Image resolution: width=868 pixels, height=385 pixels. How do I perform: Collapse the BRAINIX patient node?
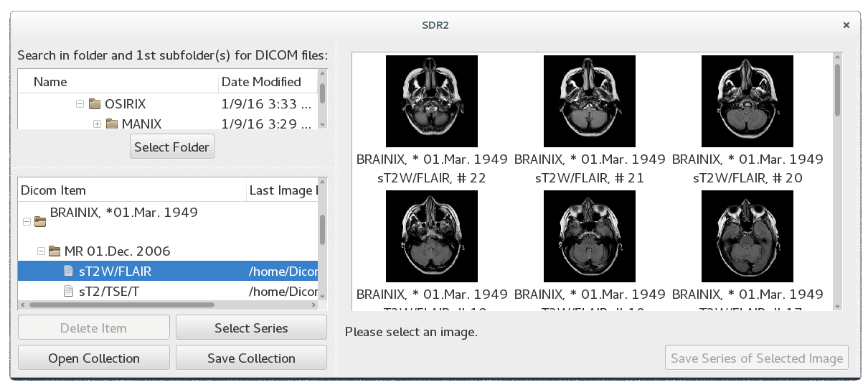(27, 221)
